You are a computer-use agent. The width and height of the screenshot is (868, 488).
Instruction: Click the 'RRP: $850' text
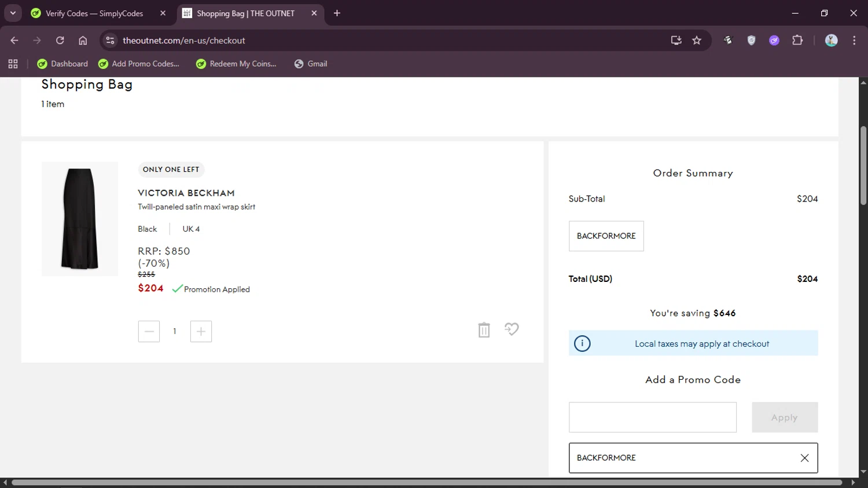(164, 251)
